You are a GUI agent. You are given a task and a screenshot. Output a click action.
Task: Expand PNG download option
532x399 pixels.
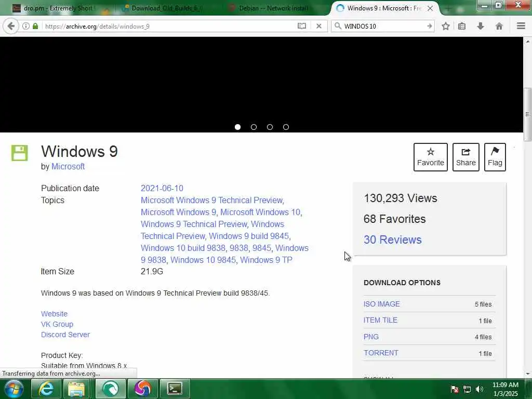coord(371,337)
